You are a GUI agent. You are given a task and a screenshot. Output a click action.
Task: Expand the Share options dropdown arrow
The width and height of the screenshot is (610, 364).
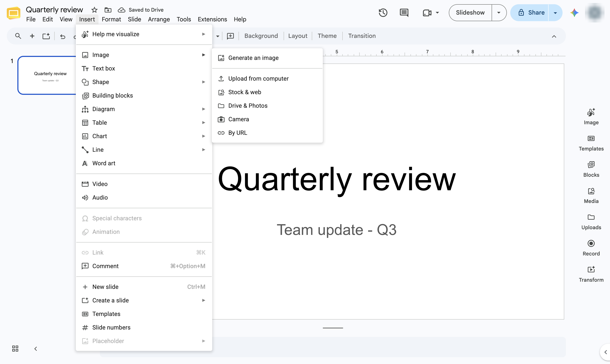(x=555, y=12)
